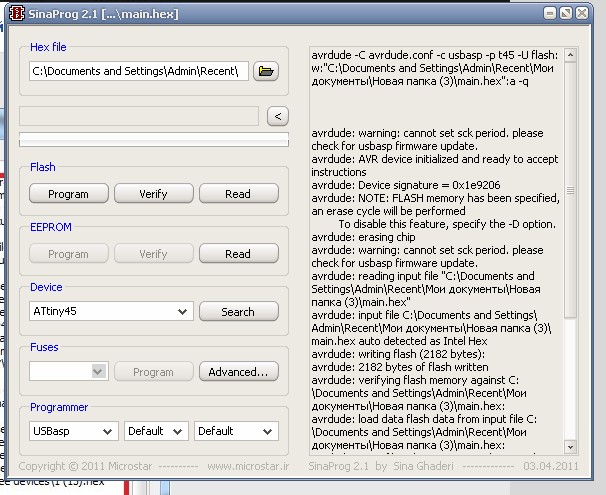
Task: Open the programmer port Default dropdown
Action: tap(156, 431)
